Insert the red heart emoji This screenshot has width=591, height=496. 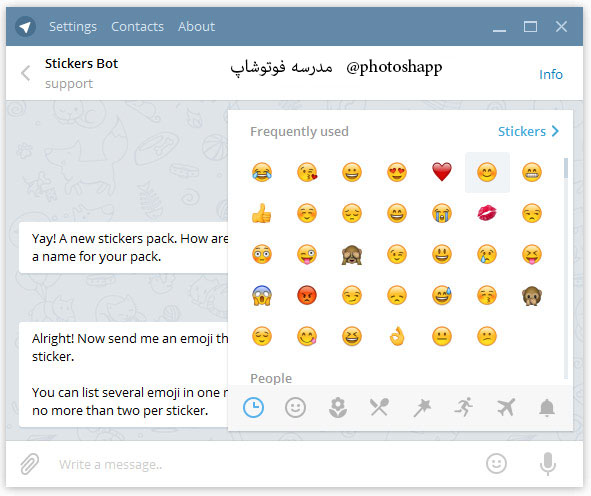442,172
